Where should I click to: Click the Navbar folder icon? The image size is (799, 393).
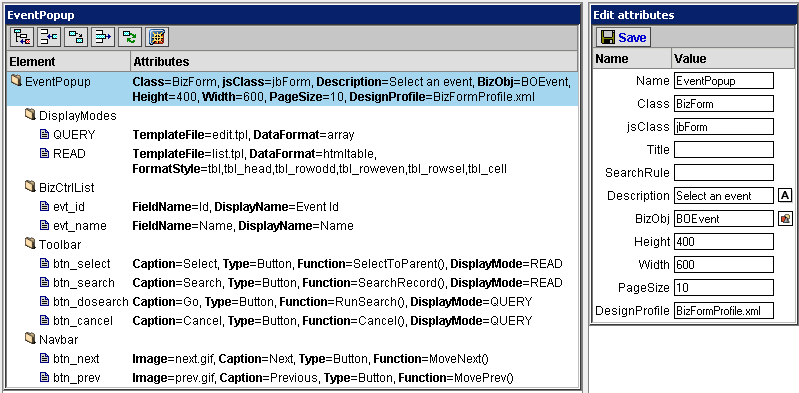pyautogui.click(x=31, y=339)
